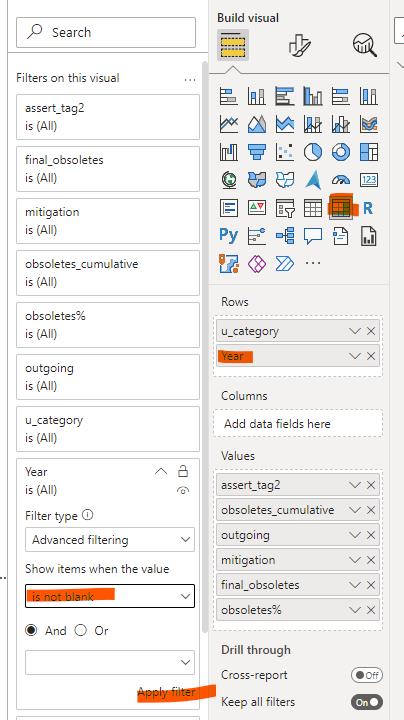Select the stacked bar chart visual
The width and height of the screenshot is (404, 720).
(229, 96)
